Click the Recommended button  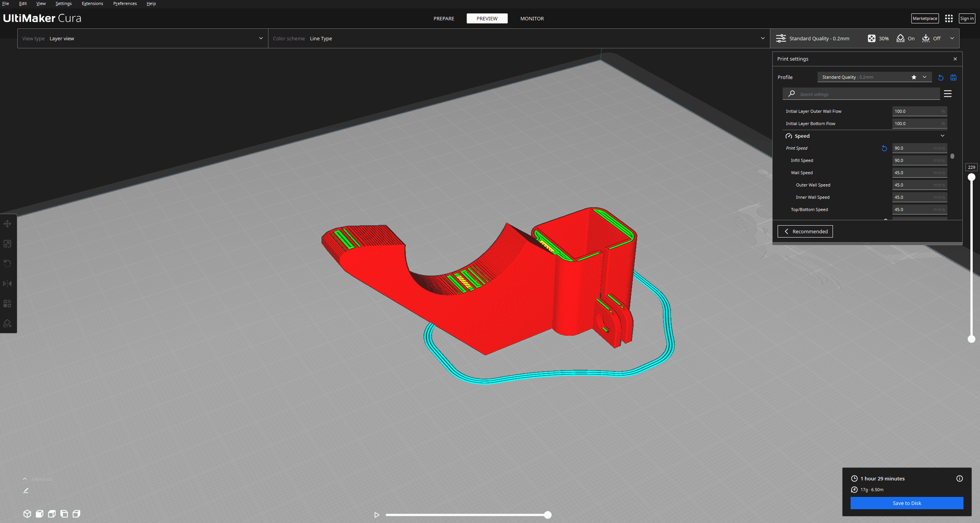tap(805, 231)
